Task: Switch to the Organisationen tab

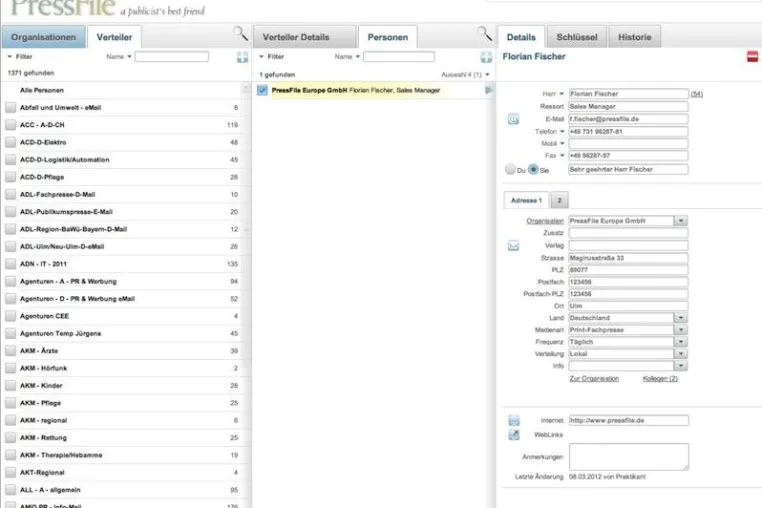Action: [x=43, y=37]
